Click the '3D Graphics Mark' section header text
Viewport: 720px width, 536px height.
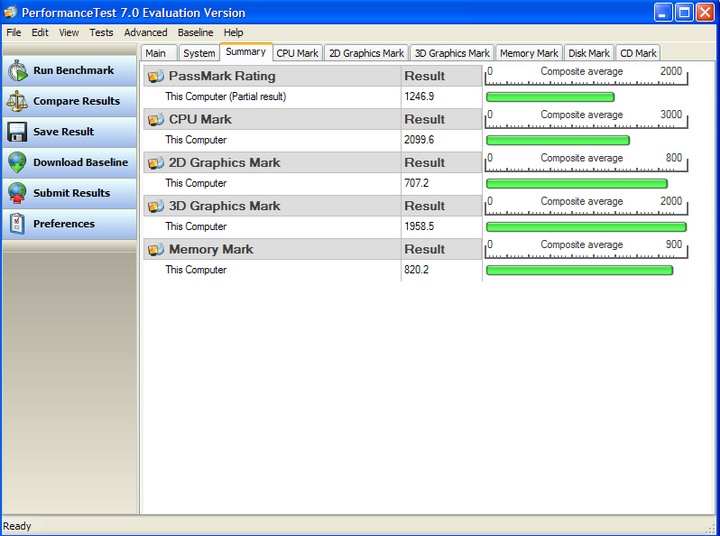click(224, 206)
